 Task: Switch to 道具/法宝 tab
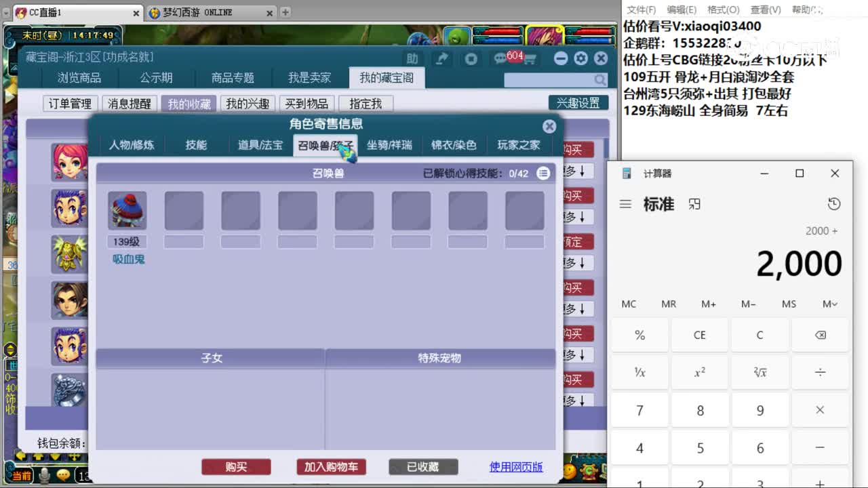pyautogui.click(x=260, y=145)
